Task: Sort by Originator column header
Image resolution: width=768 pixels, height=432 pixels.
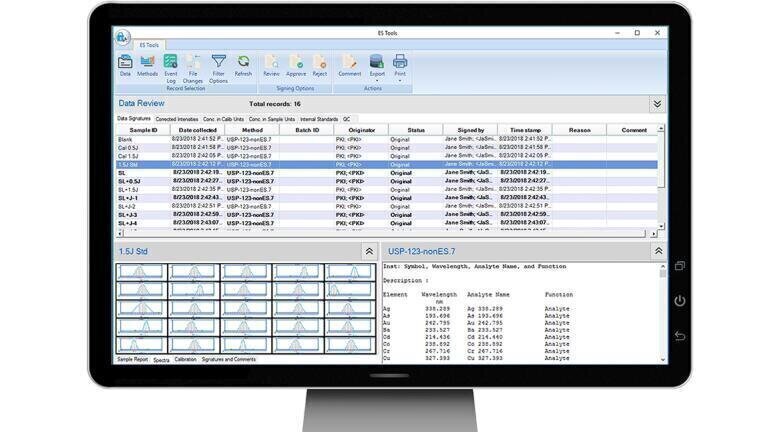Action: tap(361, 130)
